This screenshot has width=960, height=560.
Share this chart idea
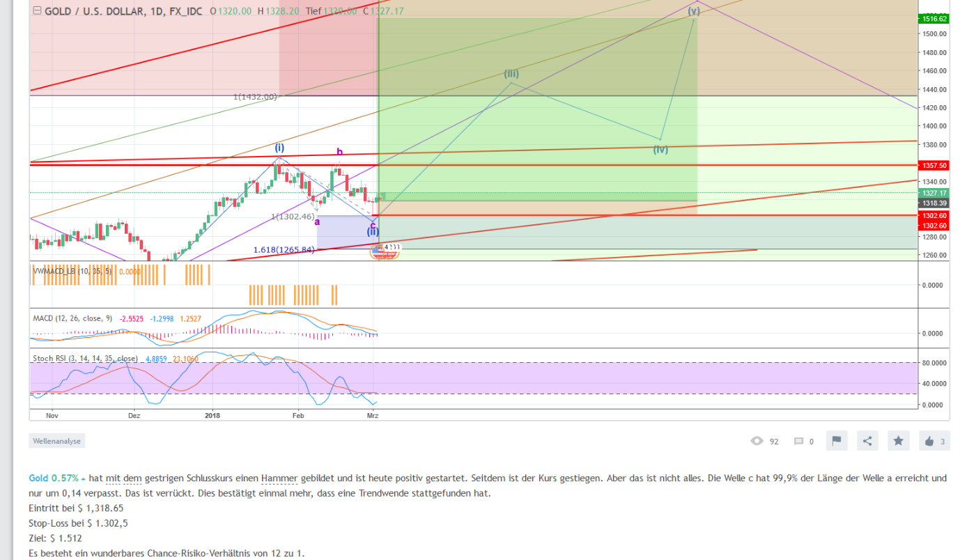(x=867, y=440)
